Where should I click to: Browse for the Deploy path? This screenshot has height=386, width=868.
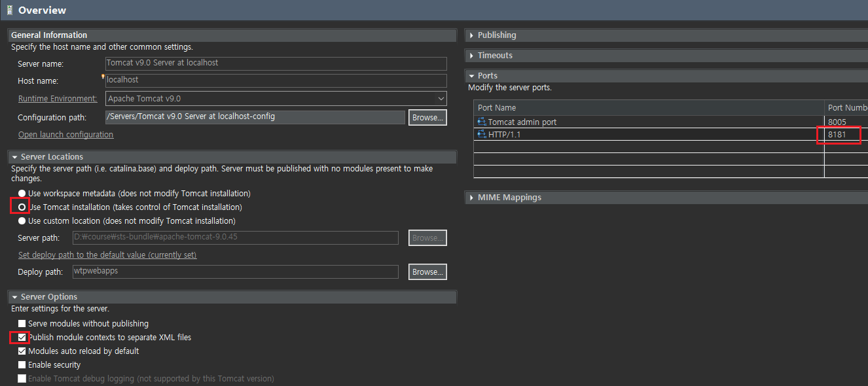(x=427, y=272)
